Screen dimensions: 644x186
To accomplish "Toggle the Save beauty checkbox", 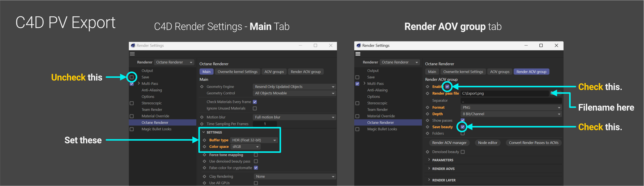I will (462, 127).
